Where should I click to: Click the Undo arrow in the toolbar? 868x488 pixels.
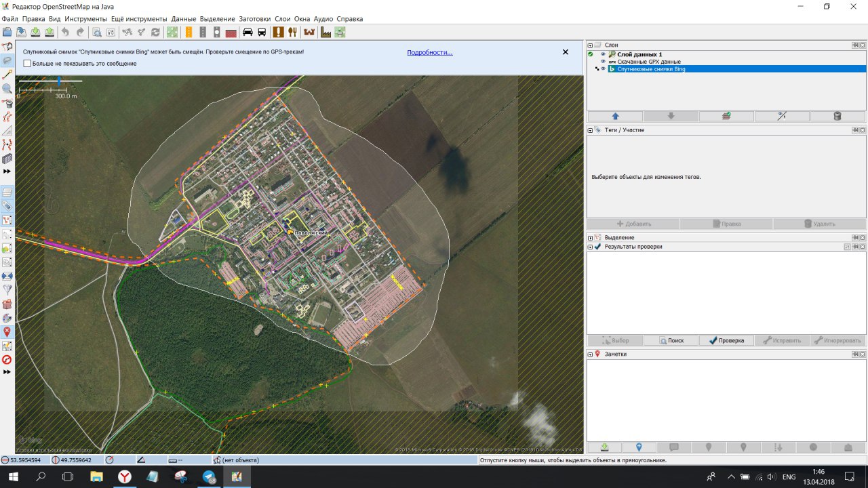pyautogui.click(x=65, y=32)
